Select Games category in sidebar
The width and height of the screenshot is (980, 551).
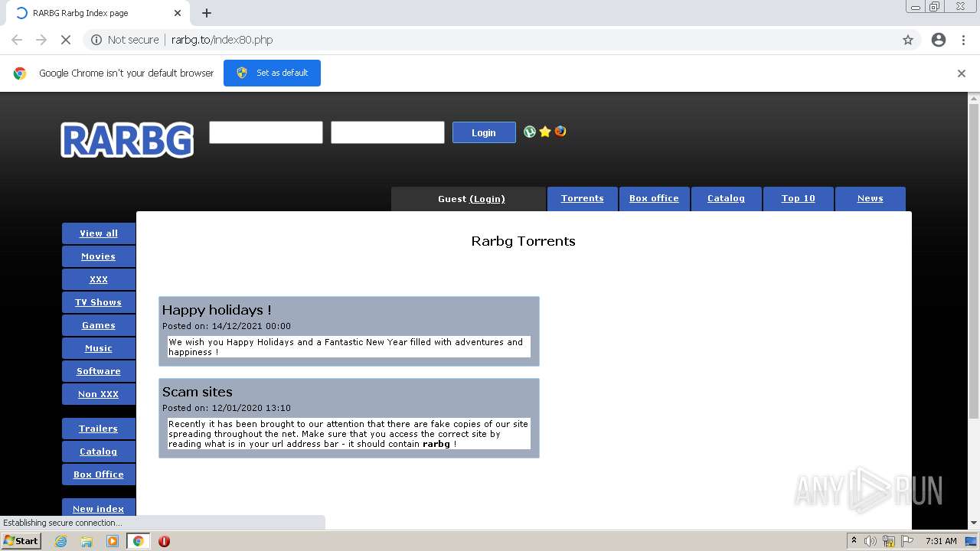99,325
